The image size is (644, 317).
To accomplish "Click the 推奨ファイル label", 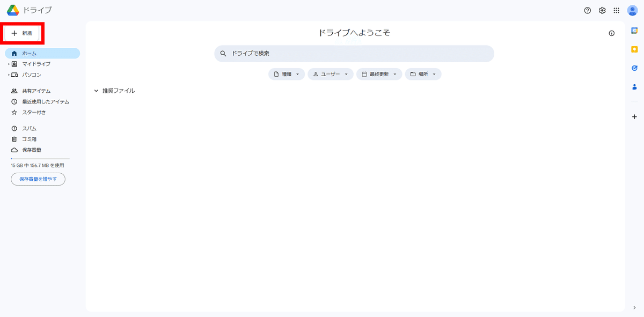I will (x=119, y=91).
